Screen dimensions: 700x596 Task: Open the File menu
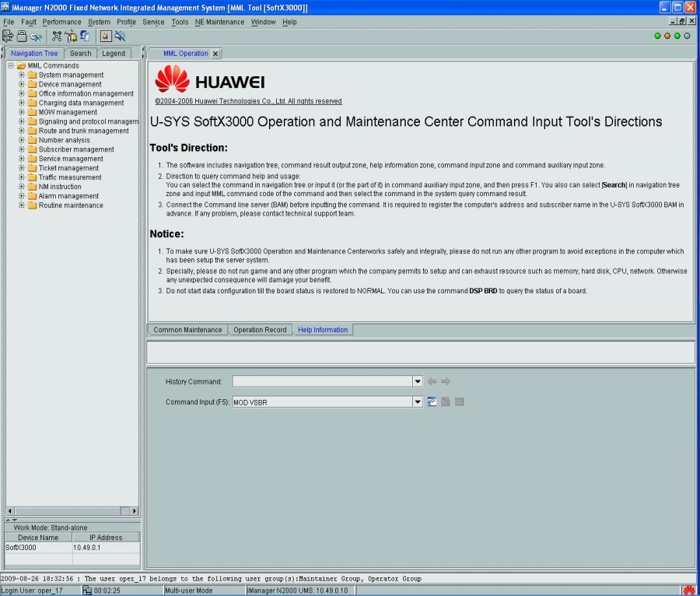(x=9, y=22)
